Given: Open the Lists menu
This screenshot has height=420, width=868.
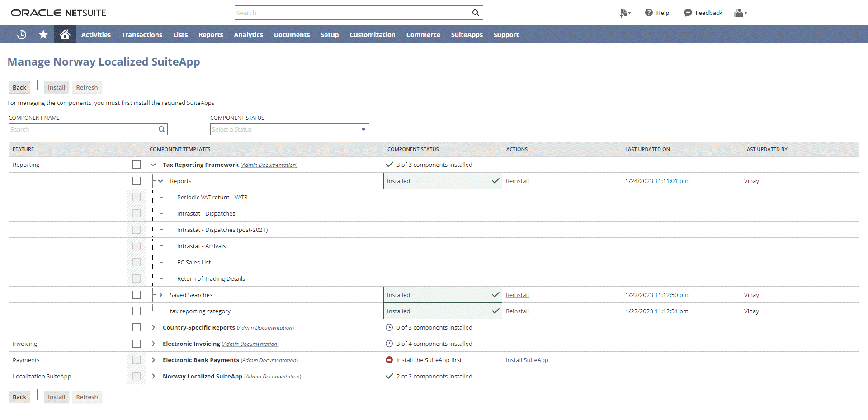Looking at the screenshot, I should pyautogui.click(x=180, y=34).
